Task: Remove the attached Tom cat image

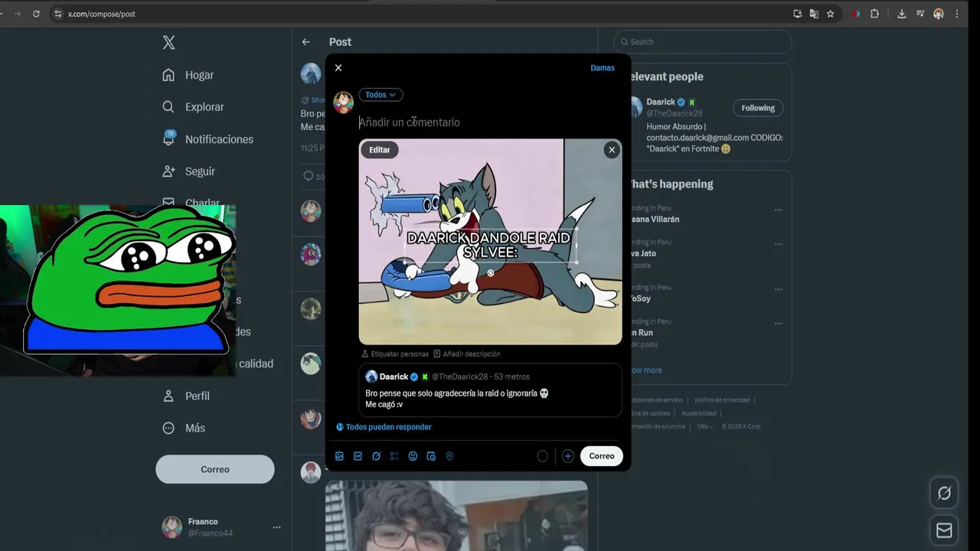Action: 612,150
